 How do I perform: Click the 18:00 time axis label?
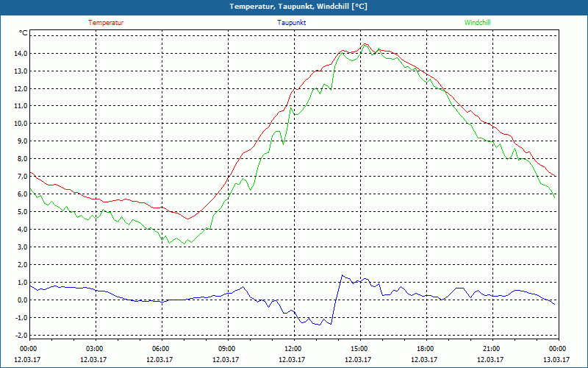click(x=426, y=349)
